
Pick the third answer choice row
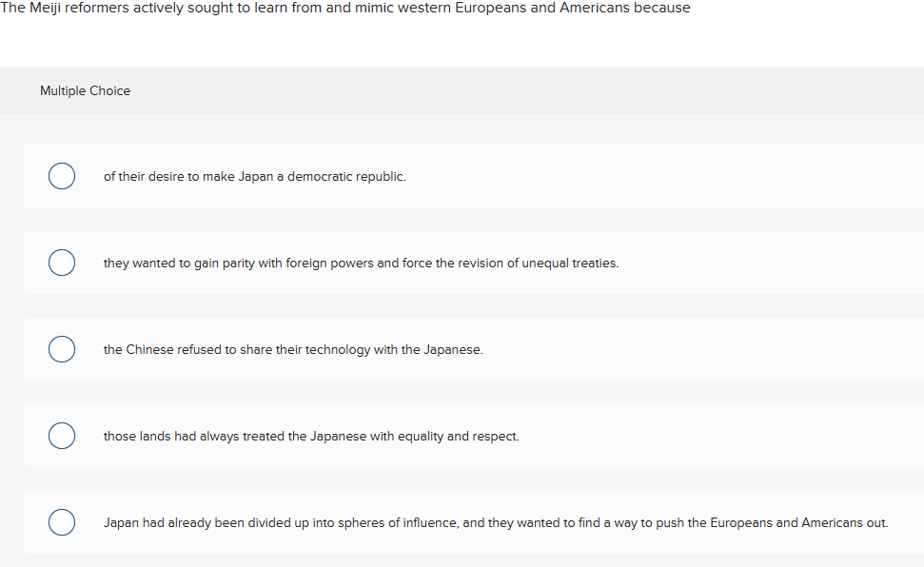point(462,349)
